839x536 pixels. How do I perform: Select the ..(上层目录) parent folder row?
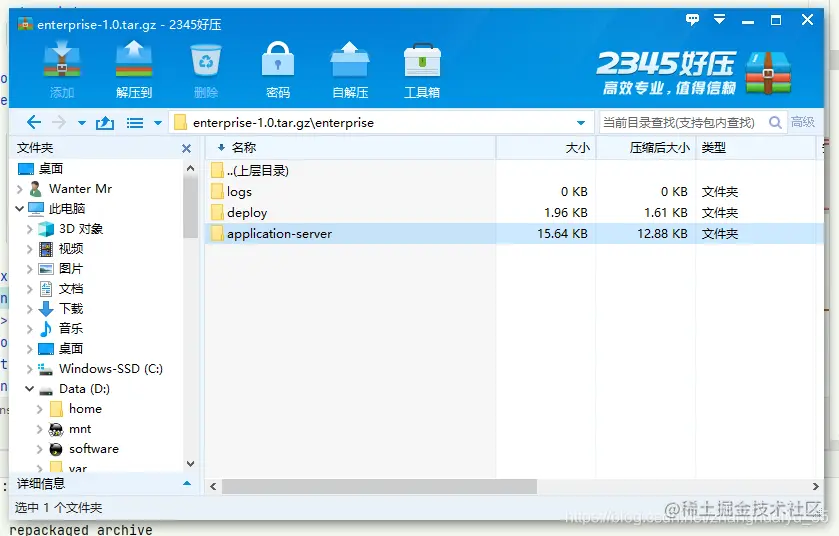[x=514, y=171]
